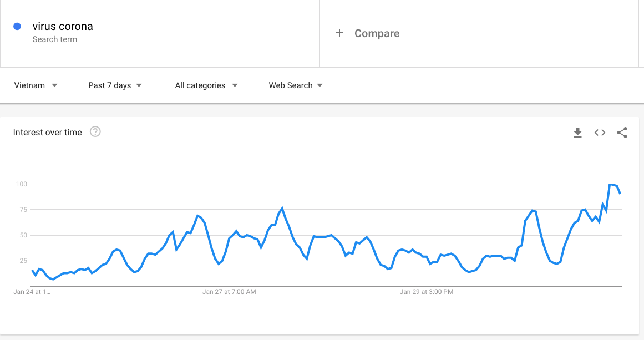This screenshot has height=340, width=644.
Task: Click the plus icon beside Compare
Action: click(339, 33)
